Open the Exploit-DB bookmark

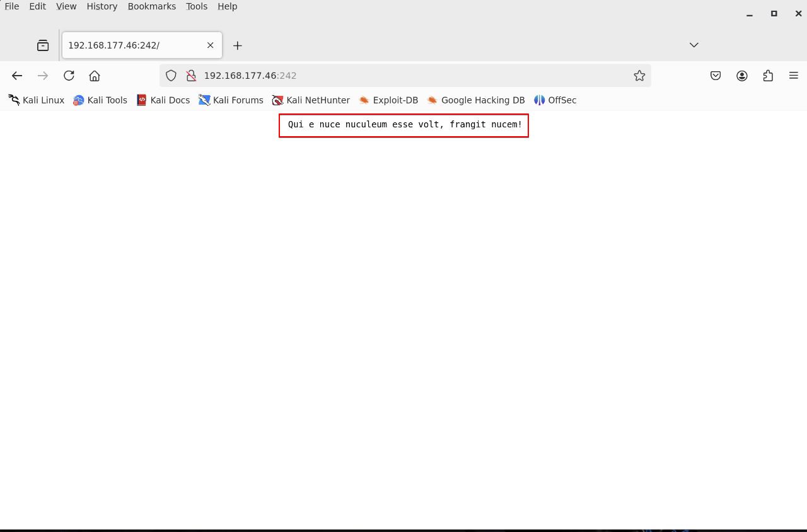[388, 100]
